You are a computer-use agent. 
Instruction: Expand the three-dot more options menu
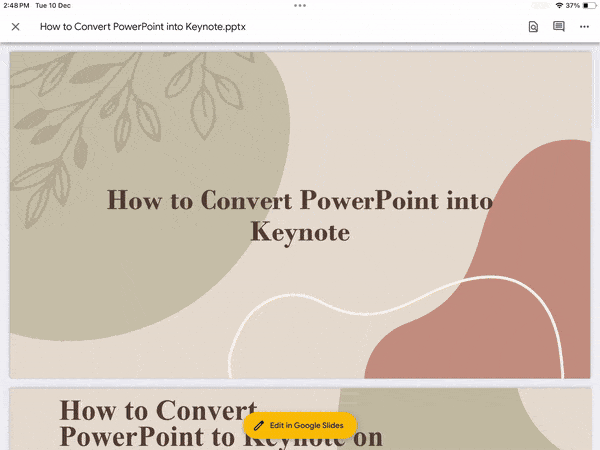click(x=584, y=26)
